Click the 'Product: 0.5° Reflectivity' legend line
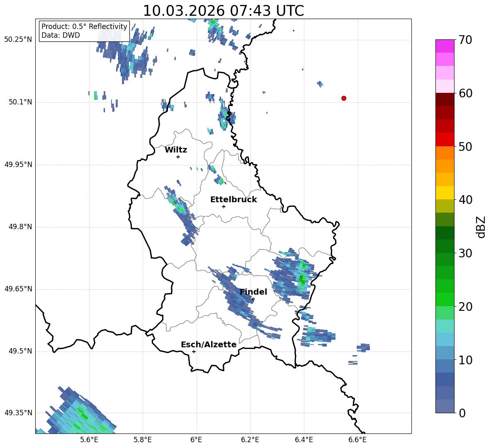Viewport: 491px width, 448px height. [x=84, y=26]
